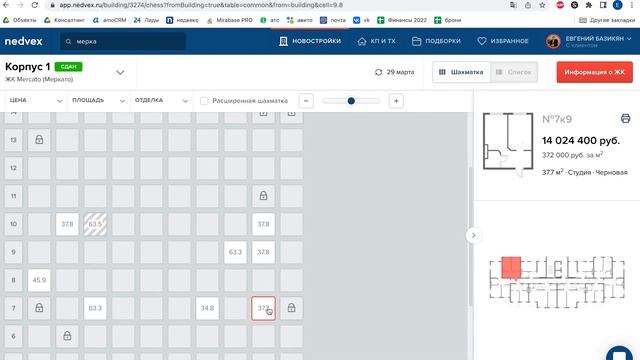Select the first locked cell on floor 7
This screenshot has height=360, width=640.
coord(39,308)
